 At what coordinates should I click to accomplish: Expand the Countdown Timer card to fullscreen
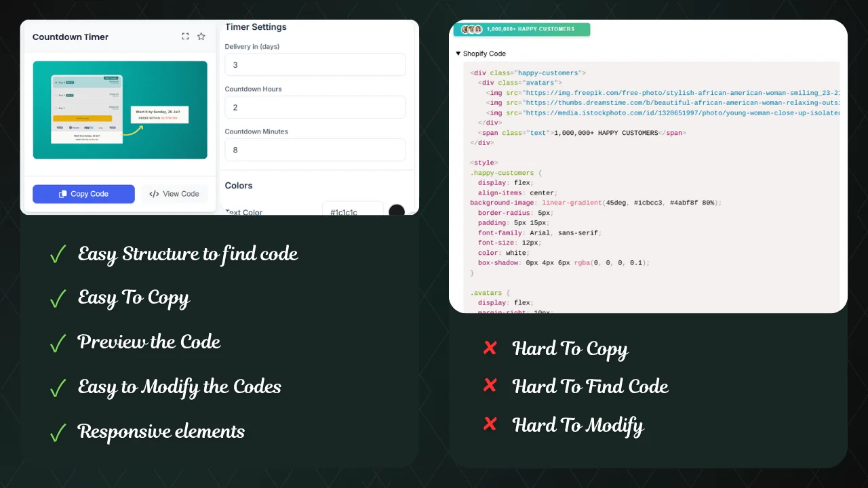tap(185, 37)
